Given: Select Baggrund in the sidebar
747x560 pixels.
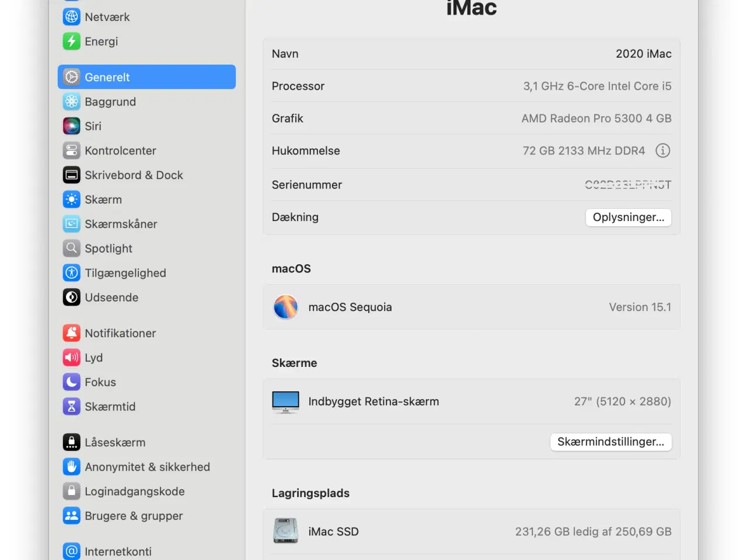Looking at the screenshot, I should (110, 101).
